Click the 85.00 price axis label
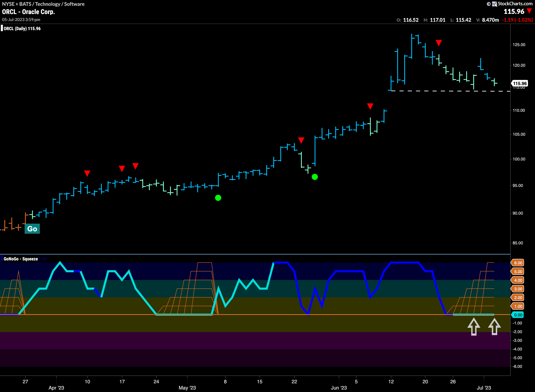Screen dimensions: 535x392 (518, 243)
